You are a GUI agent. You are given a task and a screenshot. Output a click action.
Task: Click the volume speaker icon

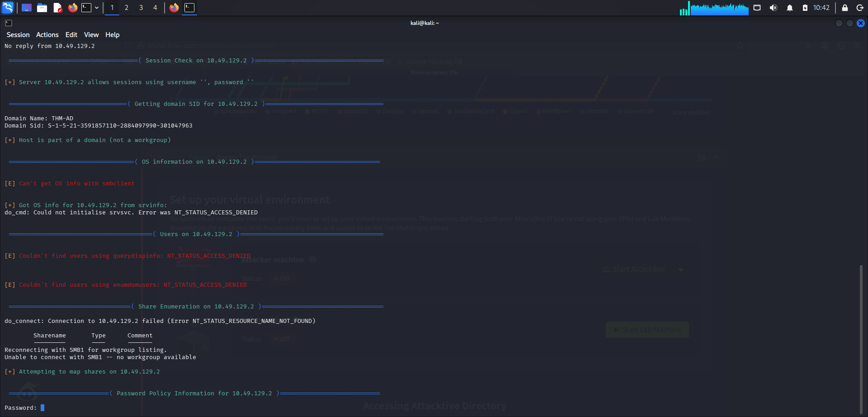[774, 8]
